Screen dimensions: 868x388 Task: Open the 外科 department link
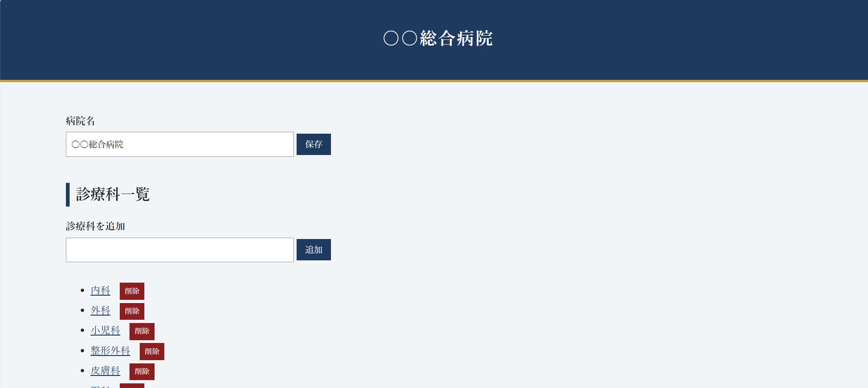coord(100,310)
